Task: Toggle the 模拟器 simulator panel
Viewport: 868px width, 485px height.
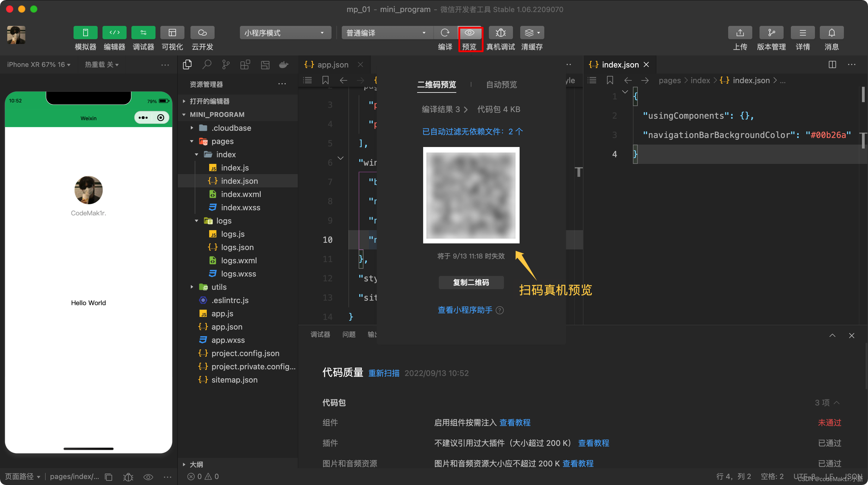Action: coord(85,33)
